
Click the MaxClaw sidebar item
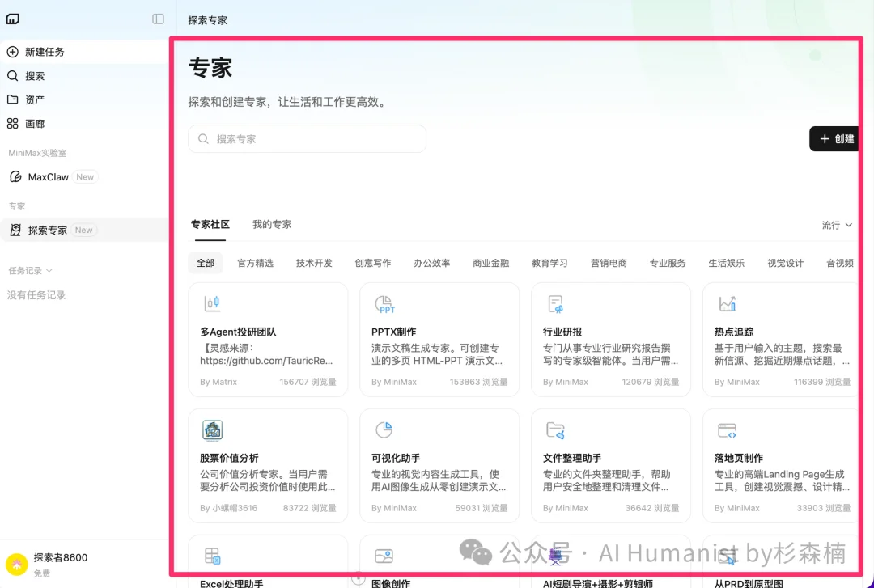pos(49,176)
